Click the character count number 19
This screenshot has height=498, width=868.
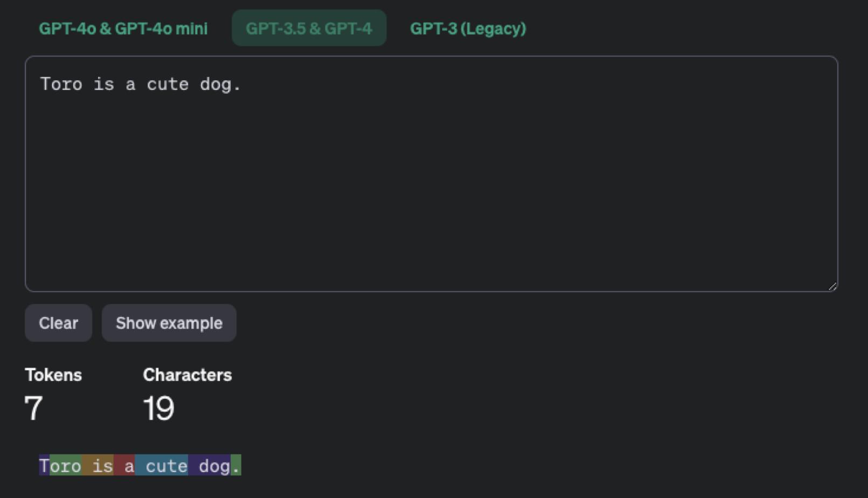click(x=159, y=408)
